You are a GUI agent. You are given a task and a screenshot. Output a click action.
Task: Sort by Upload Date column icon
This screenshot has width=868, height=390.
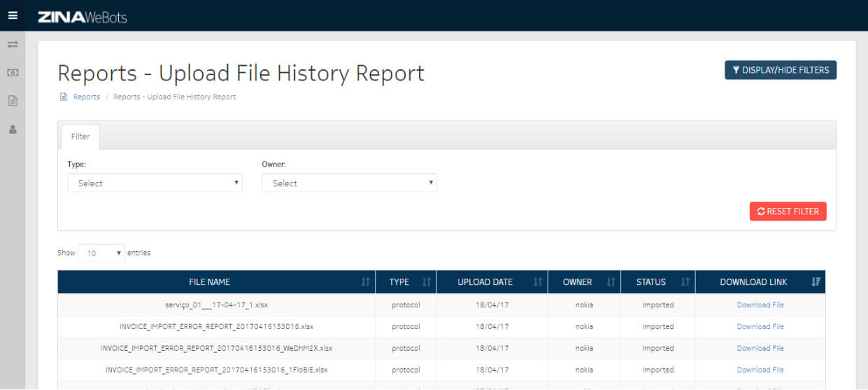tap(538, 282)
